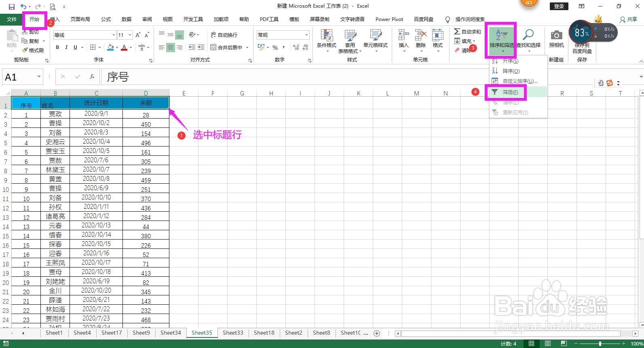Click the Increase Indent icon
Screen dimensions: 644x348
pyautogui.click(x=201, y=48)
